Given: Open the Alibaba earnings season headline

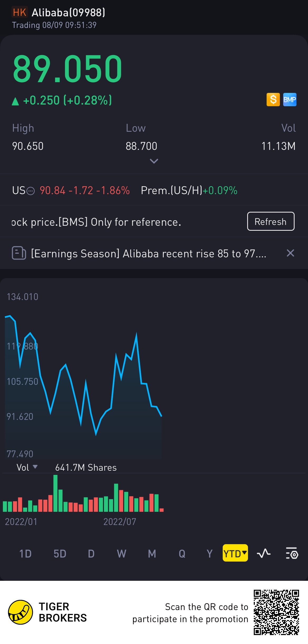Looking at the screenshot, I should 148,254.
